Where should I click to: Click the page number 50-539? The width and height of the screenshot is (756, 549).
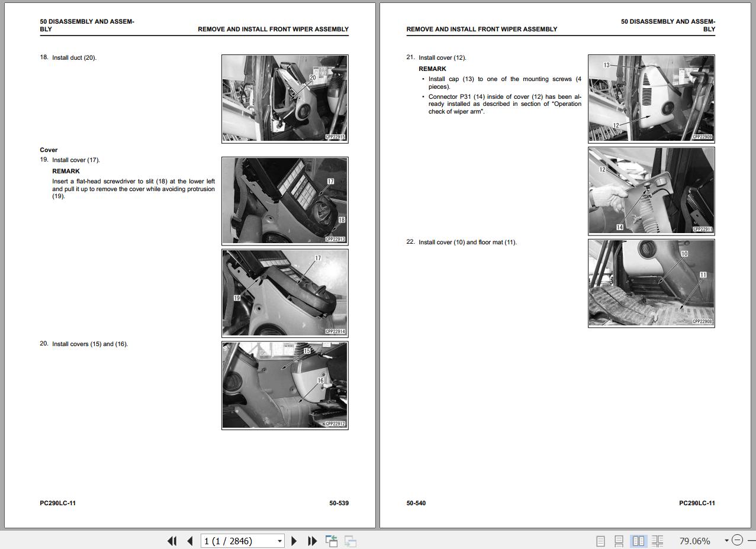coord(339,503)
